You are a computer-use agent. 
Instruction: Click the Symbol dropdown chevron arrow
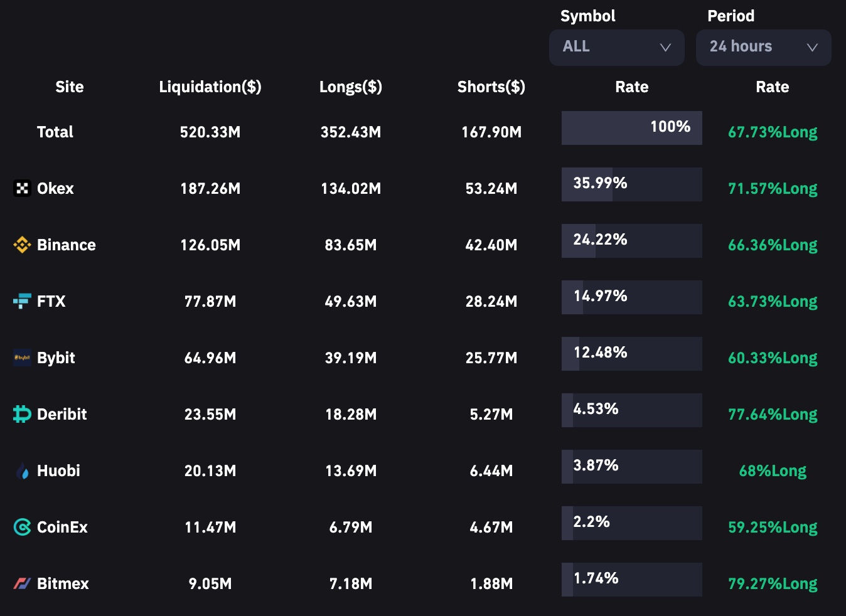665,48
